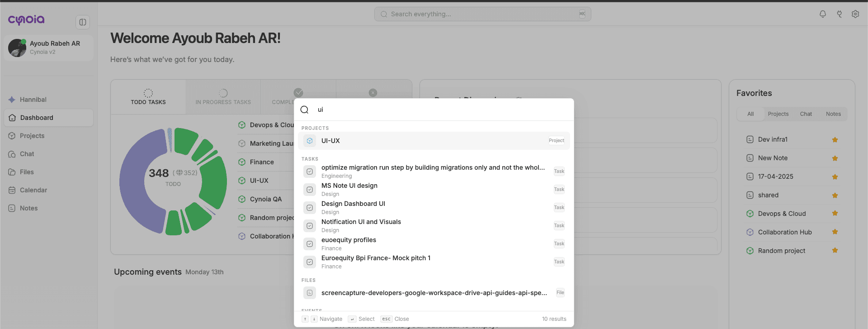The image size is (868, 329).
Task: Open the settings gear icon
Action: pos(855,14)
